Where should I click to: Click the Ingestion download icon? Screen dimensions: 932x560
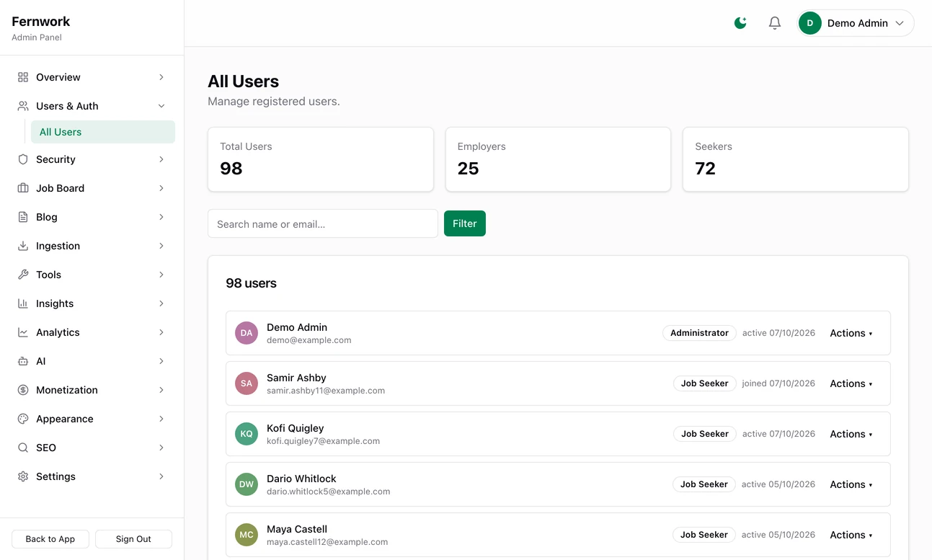[x=23, y=246]
